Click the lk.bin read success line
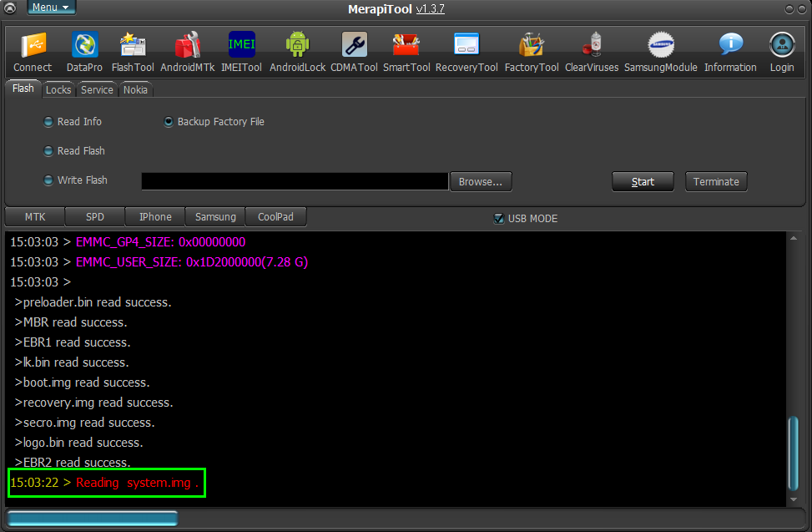 click(x=72, y=362)
